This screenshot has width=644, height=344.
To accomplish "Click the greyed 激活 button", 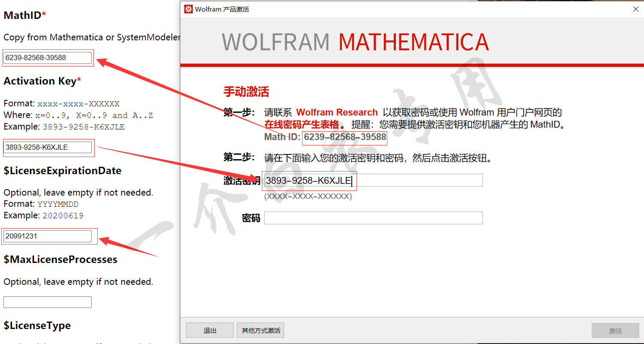I will [x=615, y=330].
